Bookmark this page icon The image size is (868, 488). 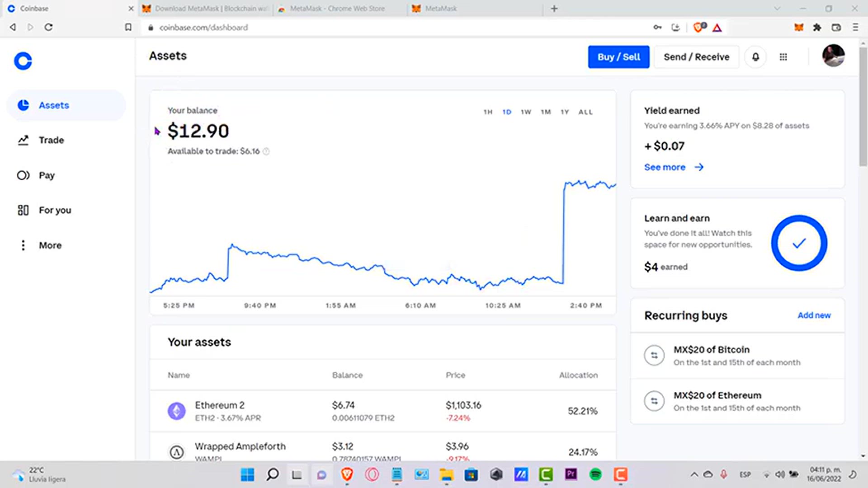tap(128, 27)
